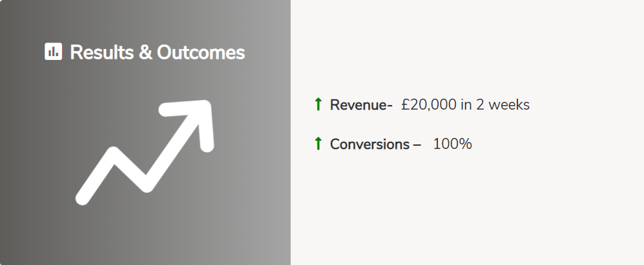This screenshot has width=644, height=265.
Task: Select the Results & Outcomes heading
Action: (x=157, y=52)
